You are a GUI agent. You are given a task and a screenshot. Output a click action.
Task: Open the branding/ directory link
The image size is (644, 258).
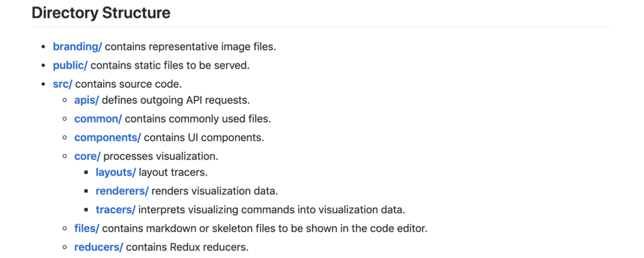(x=77, y=47)
